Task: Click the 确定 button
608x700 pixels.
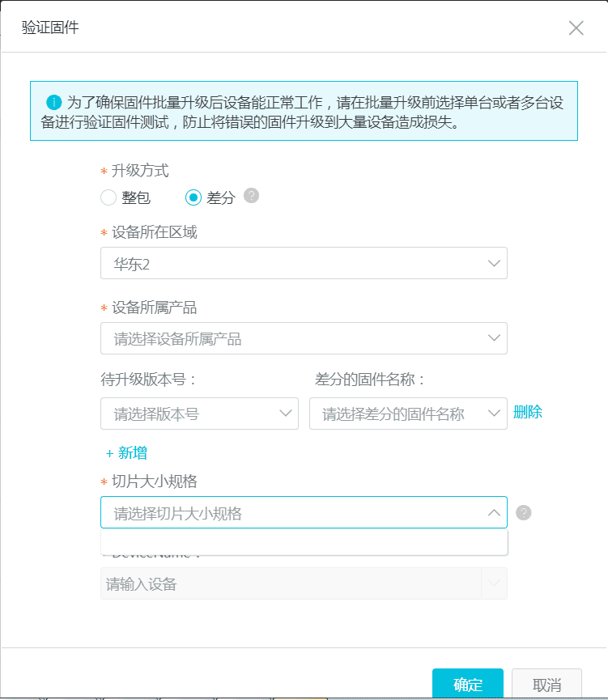Action: coord(467,685)
